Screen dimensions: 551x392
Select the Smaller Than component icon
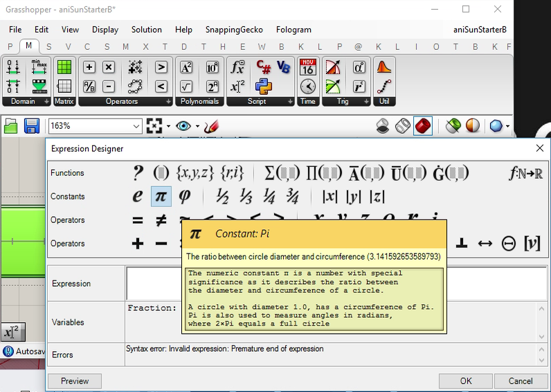click(x=161, y=86)
